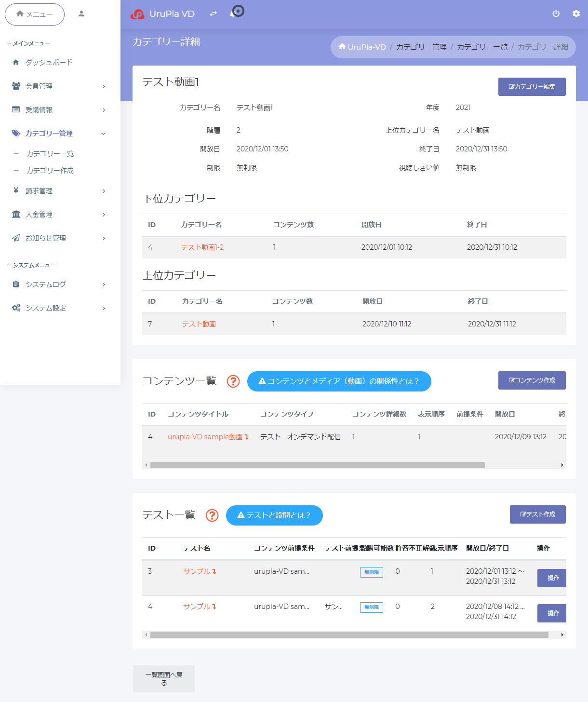Expand the システムログ menu chevron
588x702 pixels.
click(104, 284)
